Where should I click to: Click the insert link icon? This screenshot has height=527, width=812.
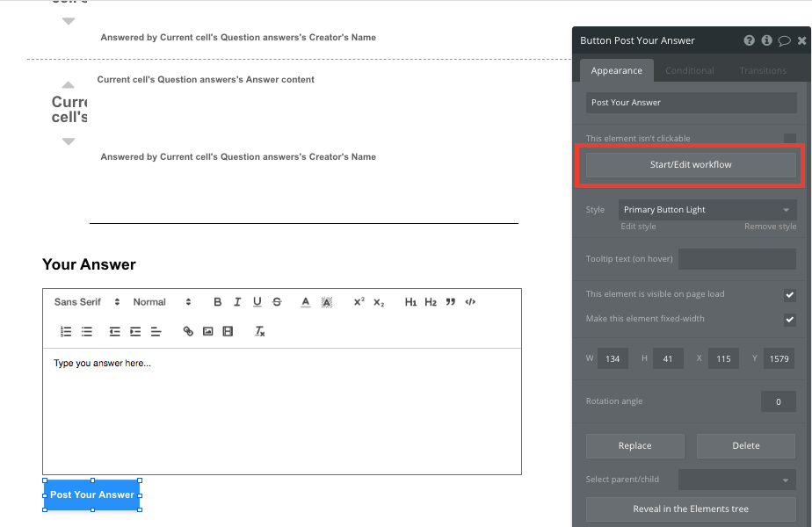(185, 331)
